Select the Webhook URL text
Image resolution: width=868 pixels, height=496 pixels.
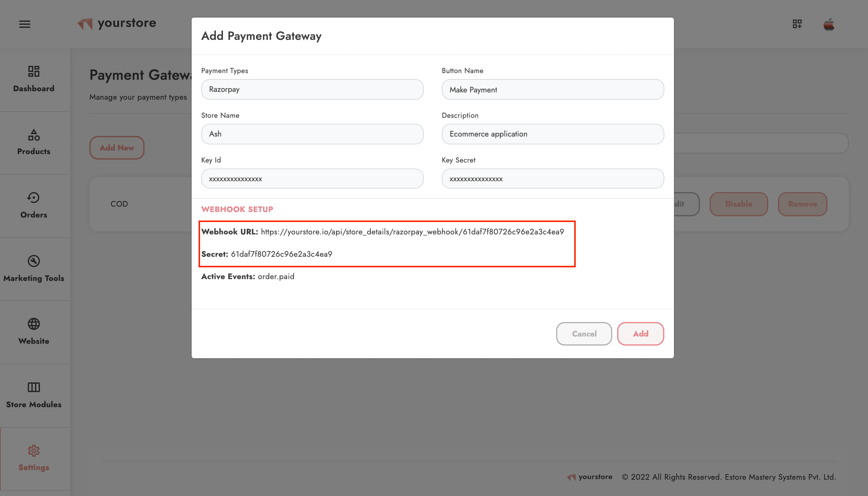[x=412, y=232]
